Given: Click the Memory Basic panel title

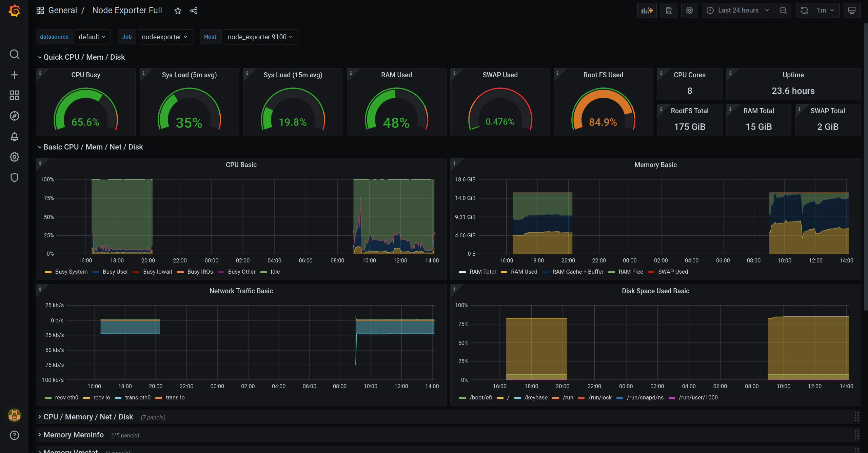Looking at the screenshot, I should coord(655,165).
